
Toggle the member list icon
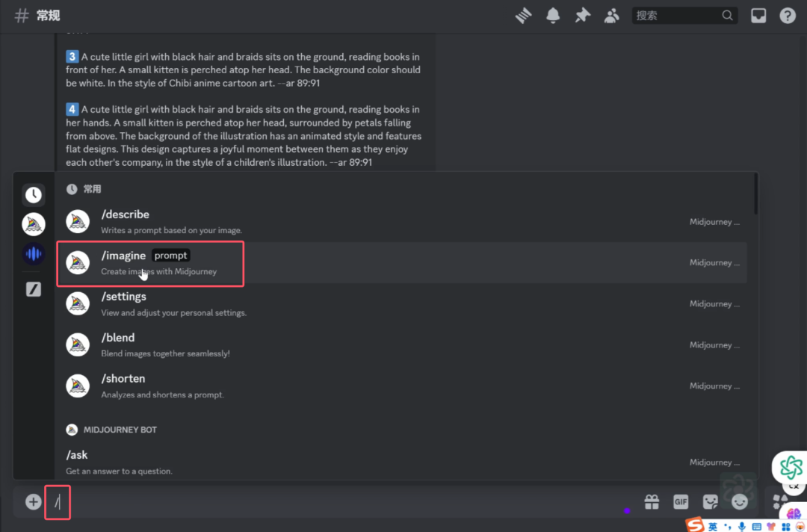[x=612, y=16]
